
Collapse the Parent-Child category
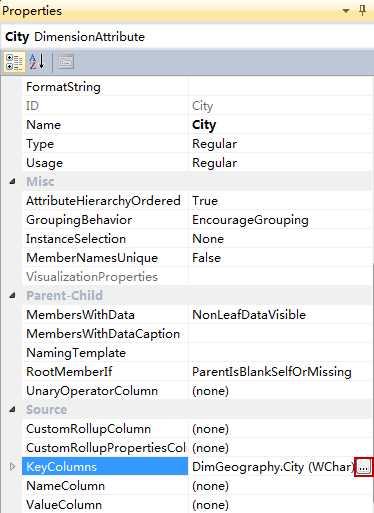[x=12, y=295]
